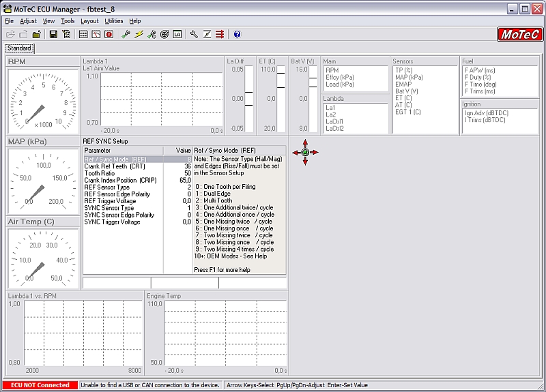
Task: Open the File menu
Action: coord(10,21)
